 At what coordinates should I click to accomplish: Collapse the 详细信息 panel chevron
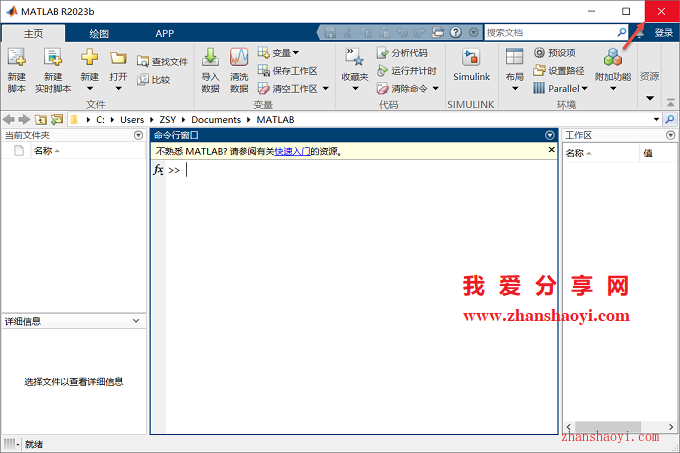136,321
